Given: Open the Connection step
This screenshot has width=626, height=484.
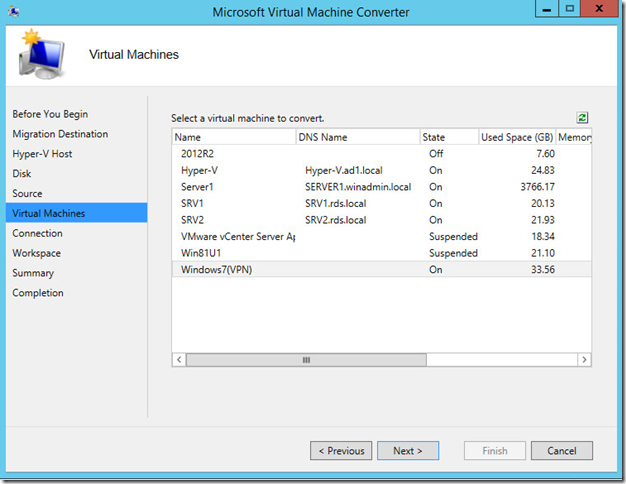Looking at the screenshot, I should pos(38,233).
